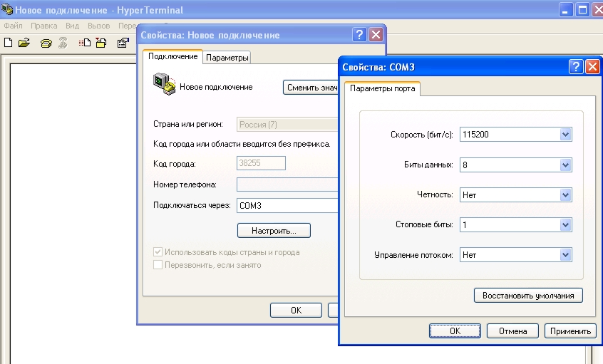
Task: Click the connection icon next to Новое подключение
Action: tap(165, 84)
